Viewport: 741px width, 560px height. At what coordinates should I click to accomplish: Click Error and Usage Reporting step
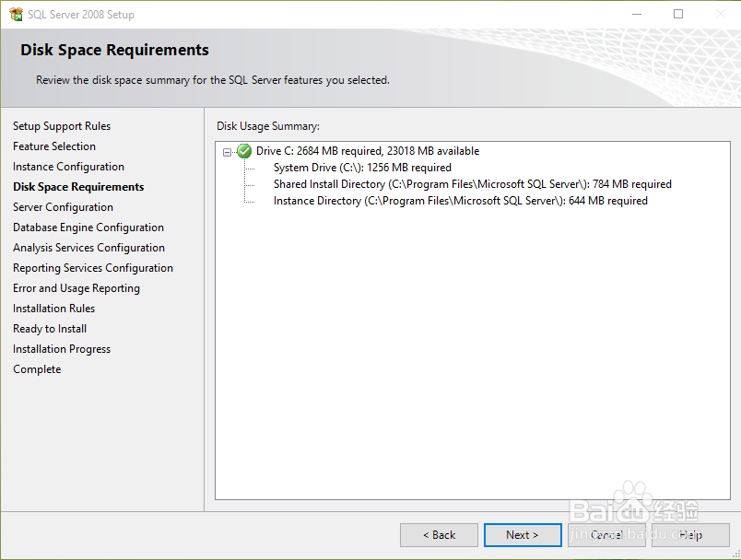pos(76,288)
